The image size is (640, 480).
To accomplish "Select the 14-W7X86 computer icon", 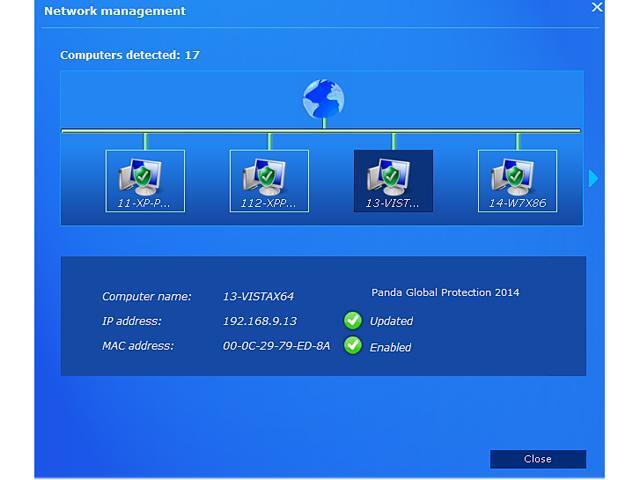I will tap(518, 181).
